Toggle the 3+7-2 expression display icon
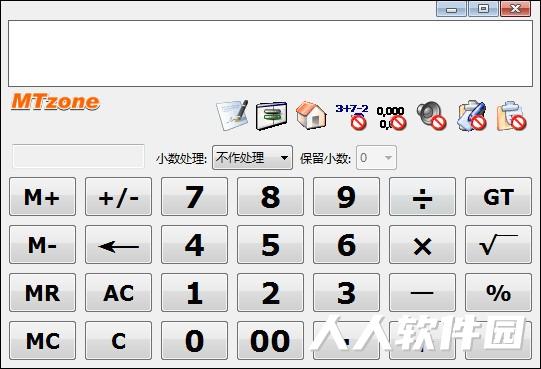The image size is (541, 369). 352,116
